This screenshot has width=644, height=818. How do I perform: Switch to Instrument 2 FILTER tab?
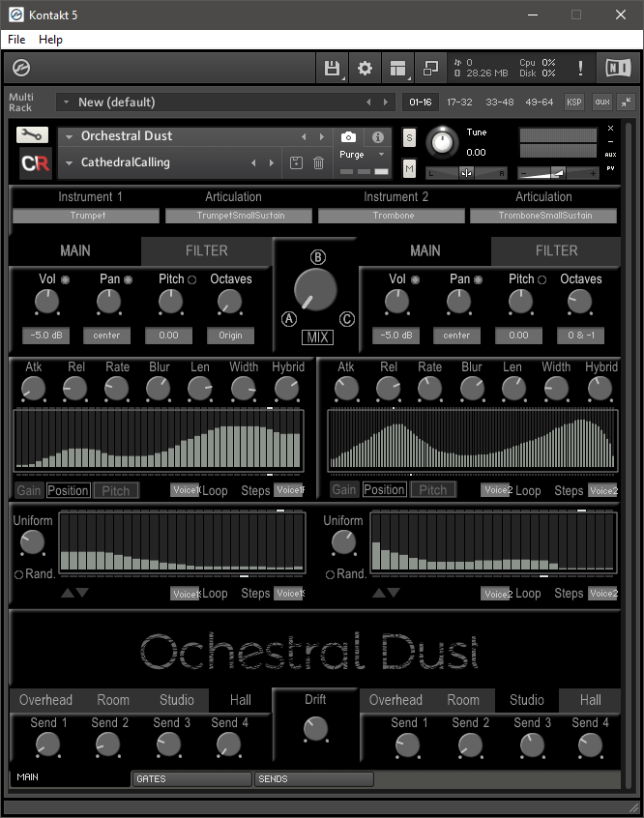pyautogui.click(x=556, y=251)
